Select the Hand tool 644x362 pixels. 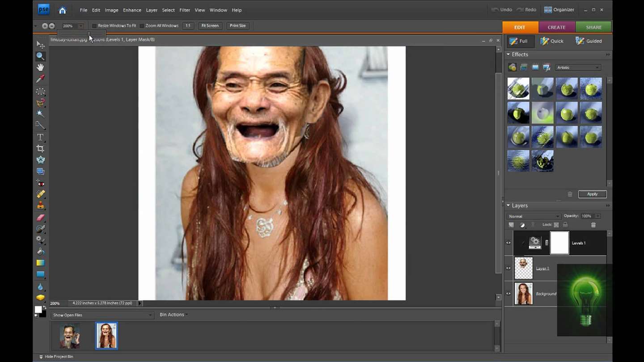[x=40, y=67]
